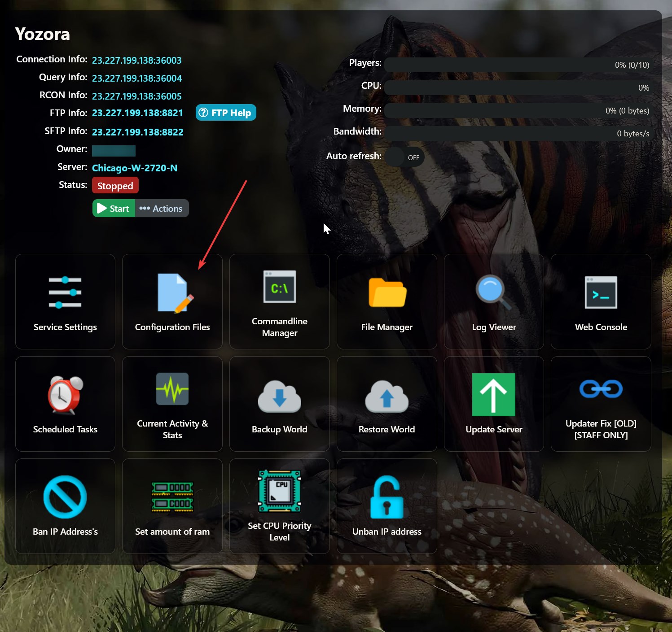This screenshot has width=672, height=632.
Task: Expand the Actions dropdown menu
Action: (162, 209)
